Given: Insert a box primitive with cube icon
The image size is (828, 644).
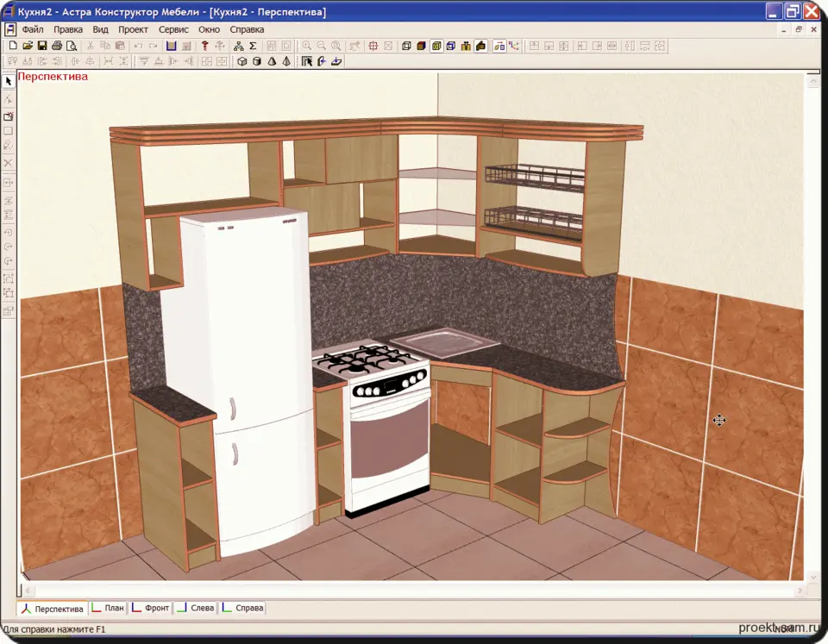Looking at the screenshot, I should coord(241,61).
